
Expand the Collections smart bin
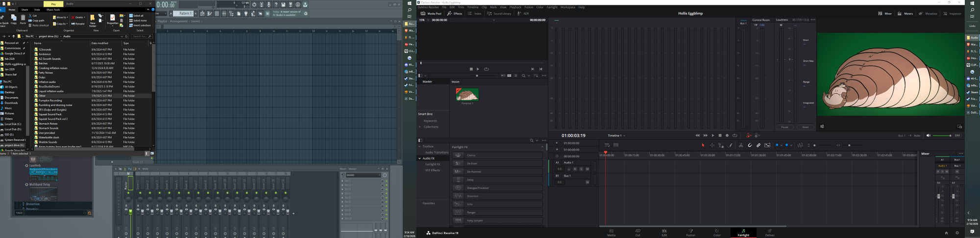(x=420, y=127)
